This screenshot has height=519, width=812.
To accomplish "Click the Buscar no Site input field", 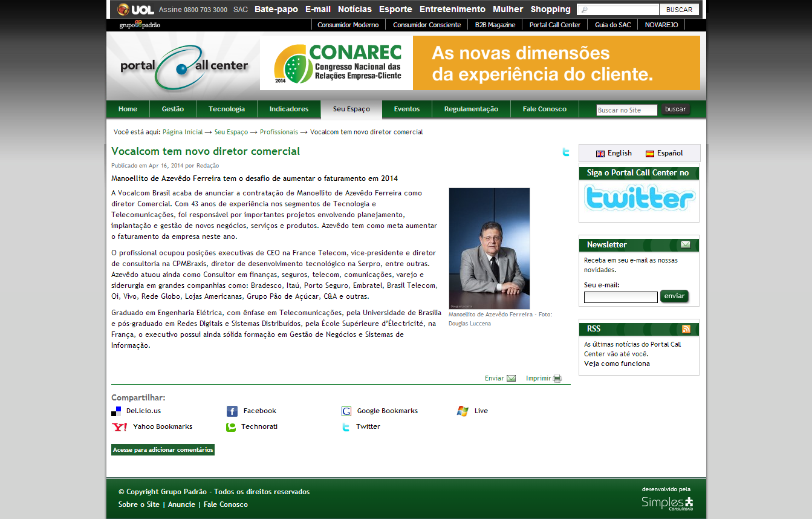I will pyautogui.click(x=626, y=110).
